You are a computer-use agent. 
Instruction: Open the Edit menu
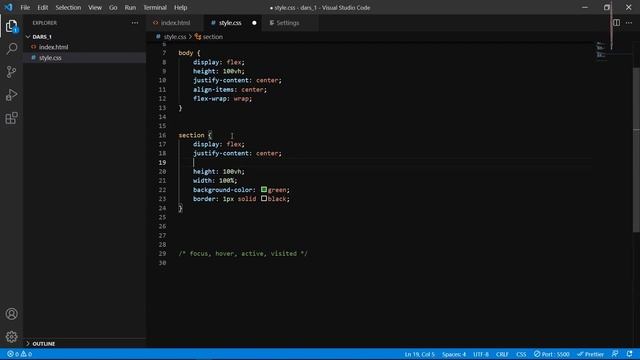(42, 7)
